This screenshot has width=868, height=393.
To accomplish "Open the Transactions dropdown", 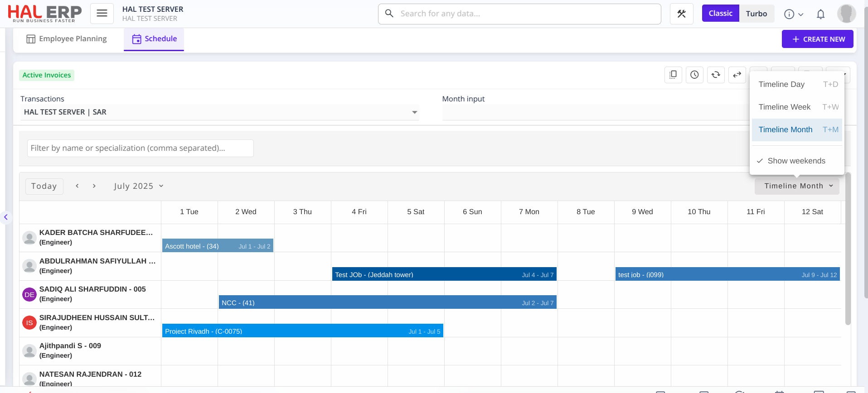I will point(219,112).
